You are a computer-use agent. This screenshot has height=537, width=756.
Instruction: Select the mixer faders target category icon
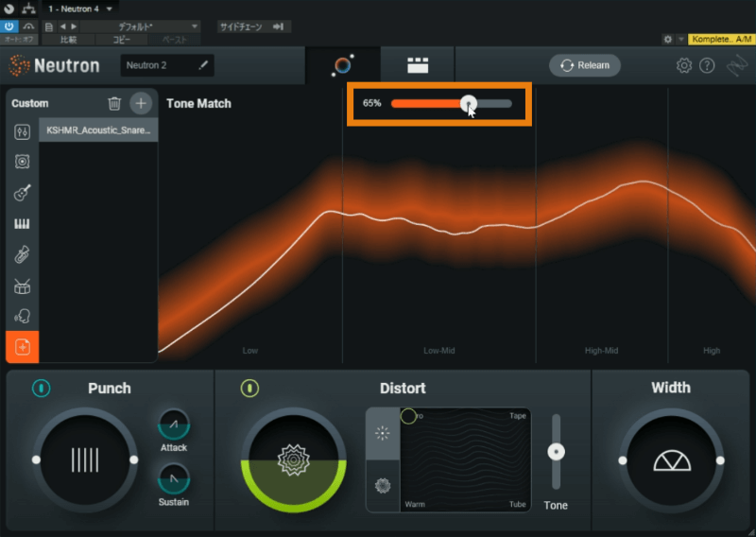[22, 131]
